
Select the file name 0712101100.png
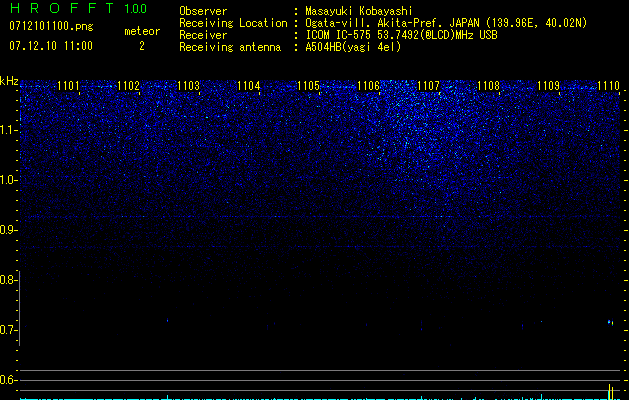[51, 26]
